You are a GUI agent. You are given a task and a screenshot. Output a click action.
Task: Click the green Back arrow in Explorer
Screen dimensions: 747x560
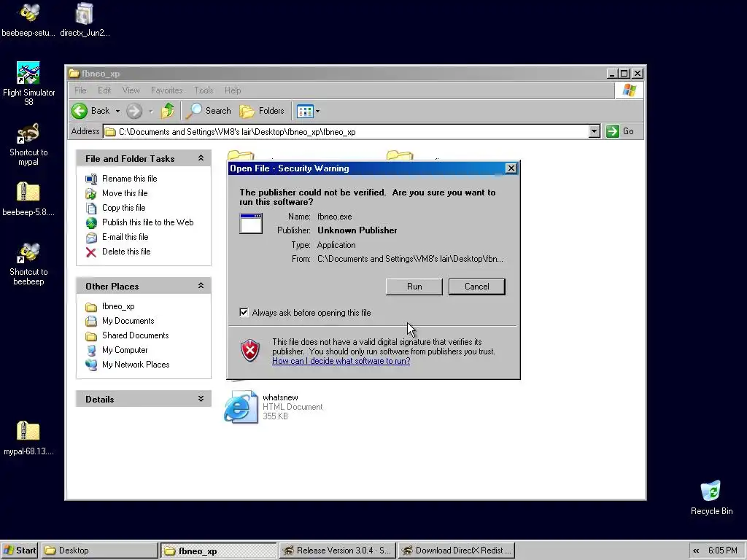point(80,111)
